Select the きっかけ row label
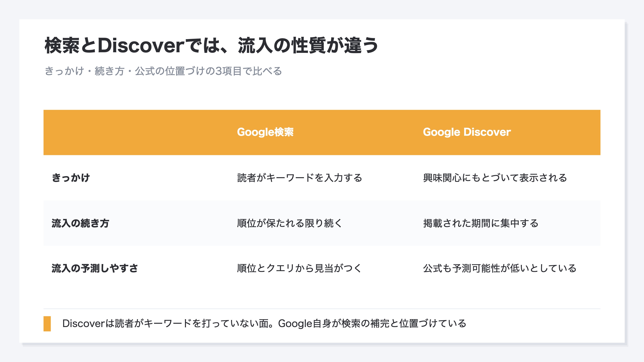This screenshot has width=644, height=362. tap(71, 178)
